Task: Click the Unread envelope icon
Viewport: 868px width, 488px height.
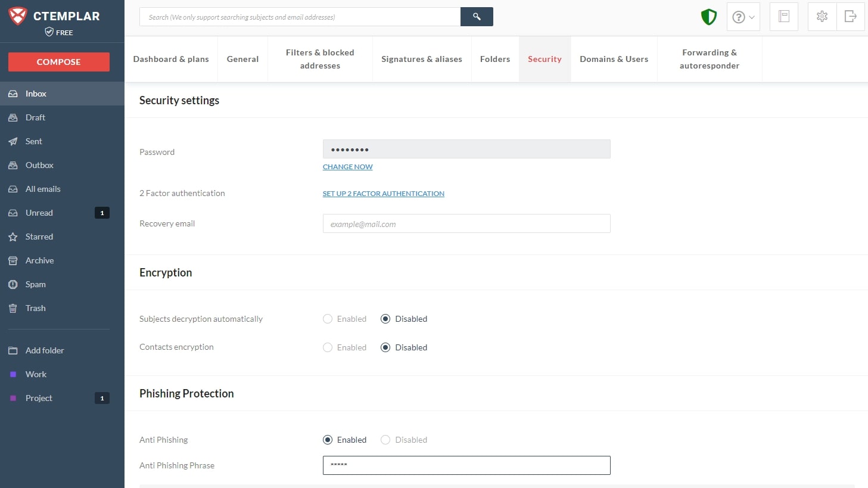Action: coord(13,213)
